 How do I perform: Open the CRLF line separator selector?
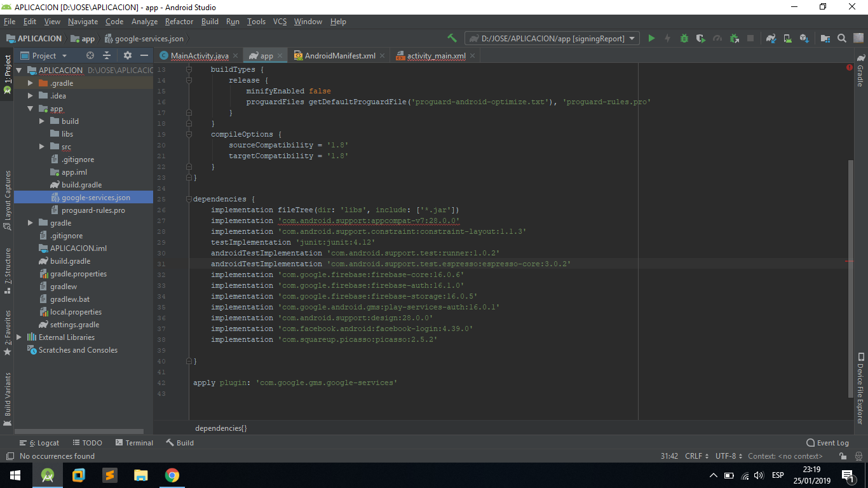[697, 456]
